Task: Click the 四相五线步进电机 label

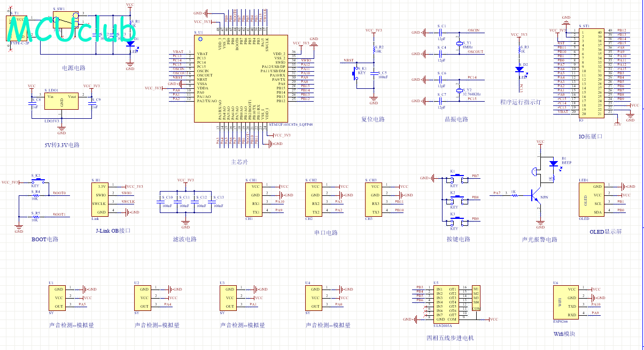Action: (x=450, y=338)
